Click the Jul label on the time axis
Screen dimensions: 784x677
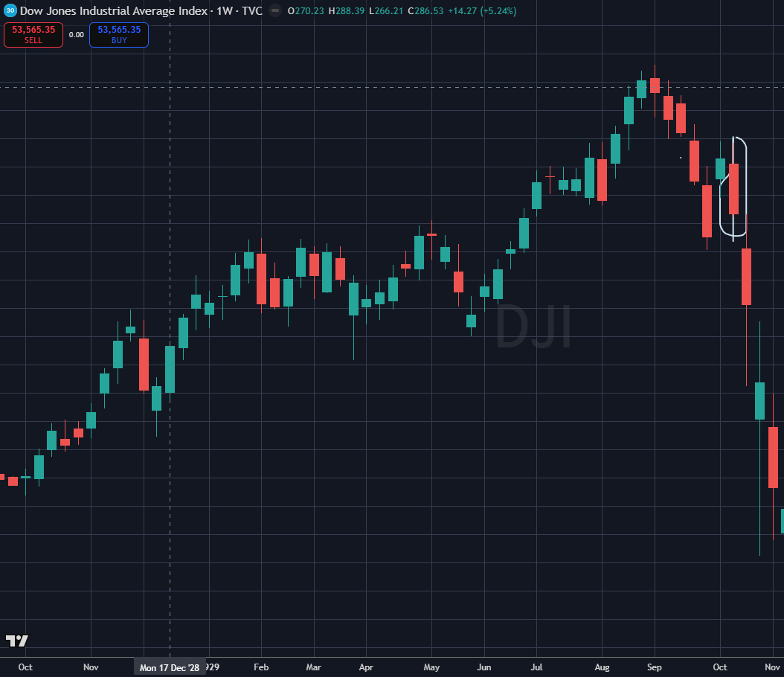tap(536, 667)
